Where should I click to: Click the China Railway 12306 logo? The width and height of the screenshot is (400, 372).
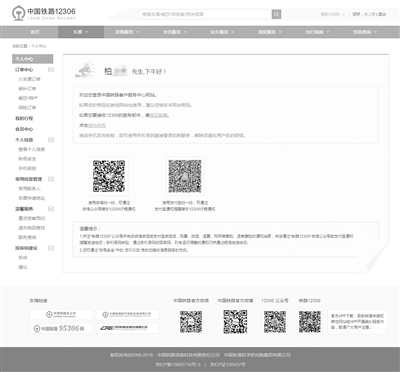click(44, 14)
